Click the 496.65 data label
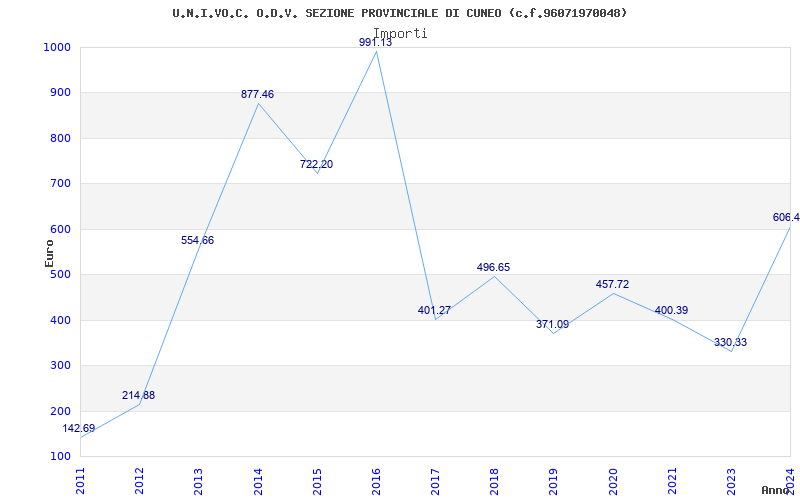 tap(493, 267)
